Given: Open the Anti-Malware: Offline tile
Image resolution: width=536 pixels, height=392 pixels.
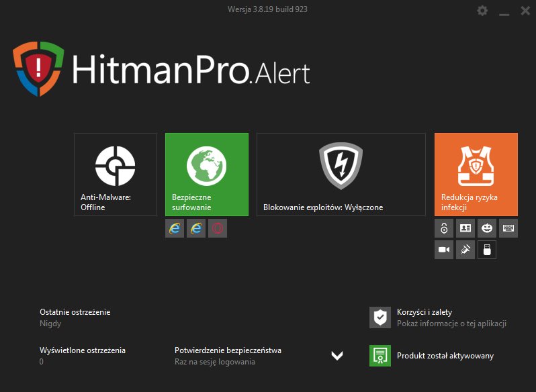Looking at the screenshot, I should pyautogui.click(x=116, y=175).
